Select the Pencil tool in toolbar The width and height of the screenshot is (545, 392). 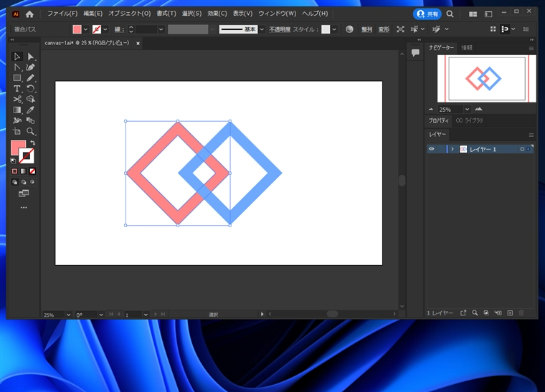tap(31, 78)
